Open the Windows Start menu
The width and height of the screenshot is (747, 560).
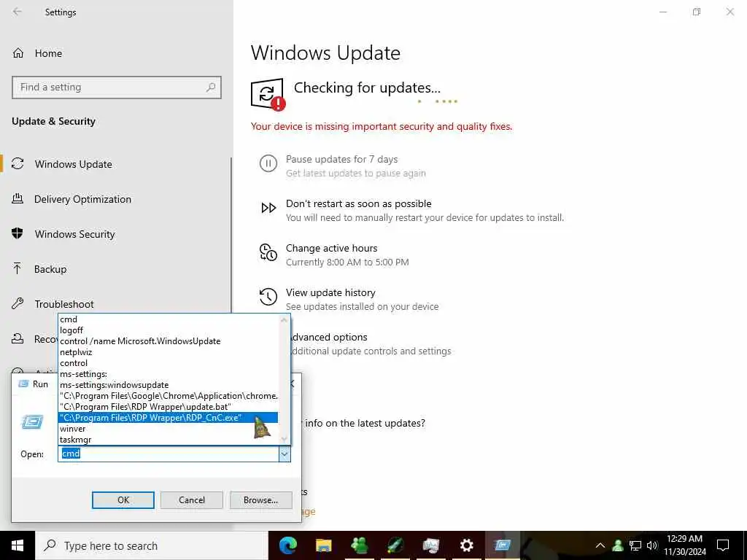(x=18, y=545)
